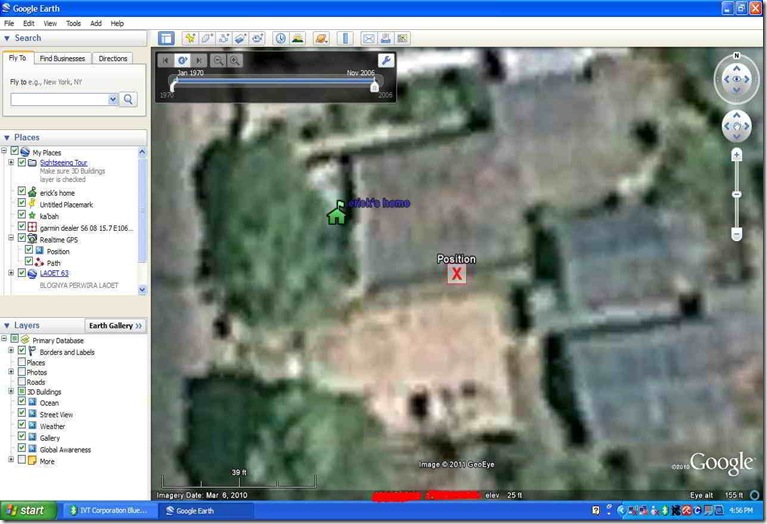Open the ruler measurement tool

point(345,38)
